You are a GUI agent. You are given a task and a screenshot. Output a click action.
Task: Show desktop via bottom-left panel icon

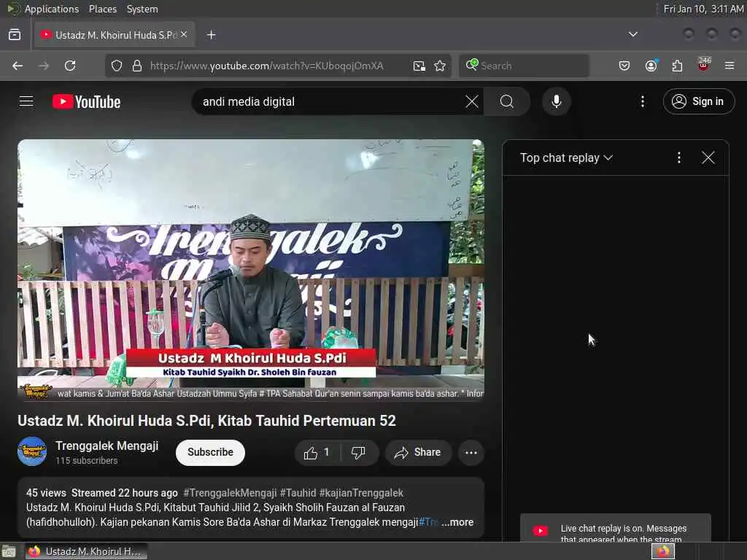point(9,551)
